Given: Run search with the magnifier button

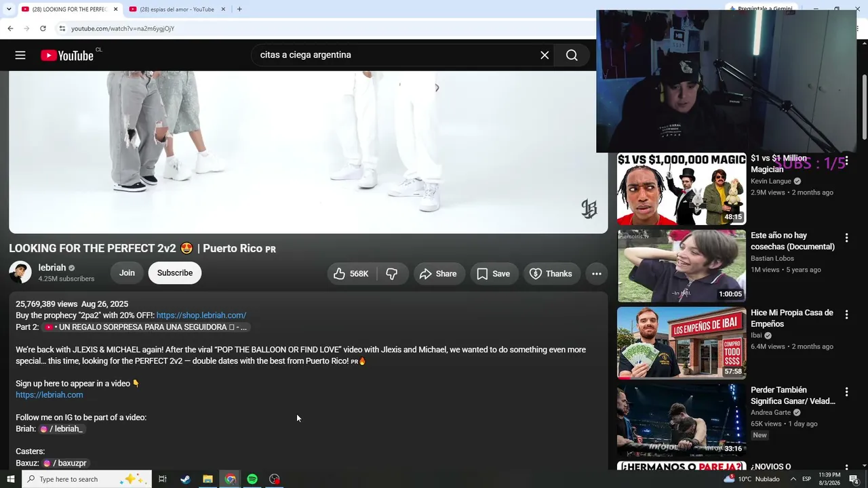Looking at the screenshot, I should 572,55.
